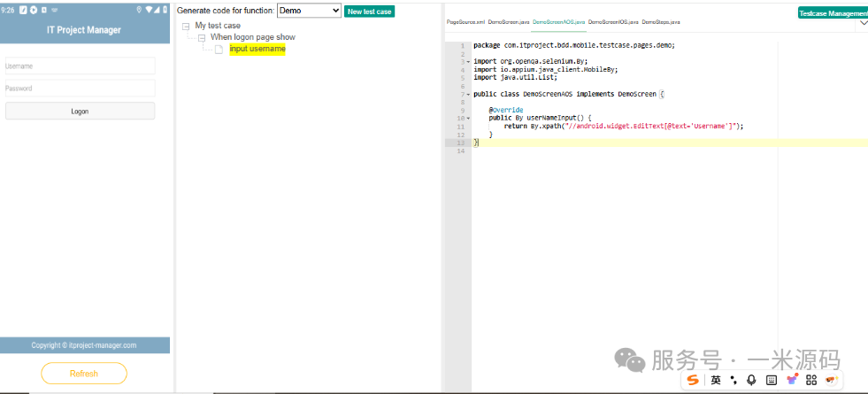Viewport: 868px width, 394px height.
Task: Tap the Wi-Fi icon in phone status bar
Action: tap(149, 10)
